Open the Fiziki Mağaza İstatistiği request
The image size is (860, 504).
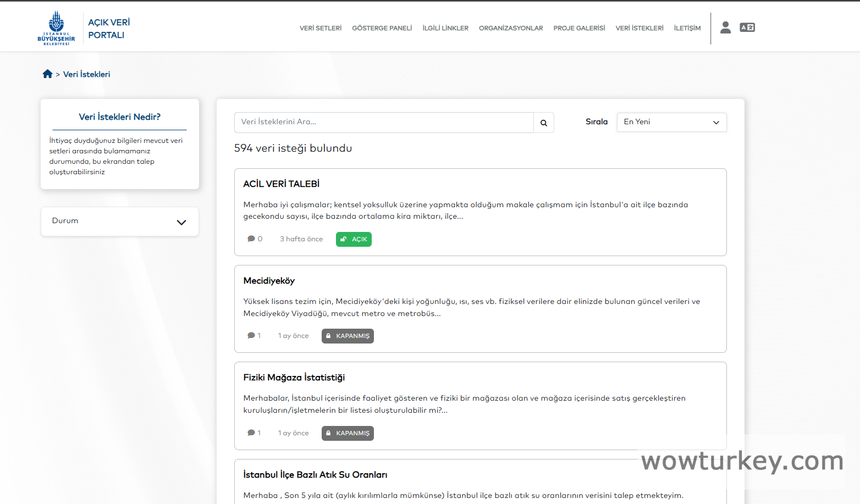[294, 378]
